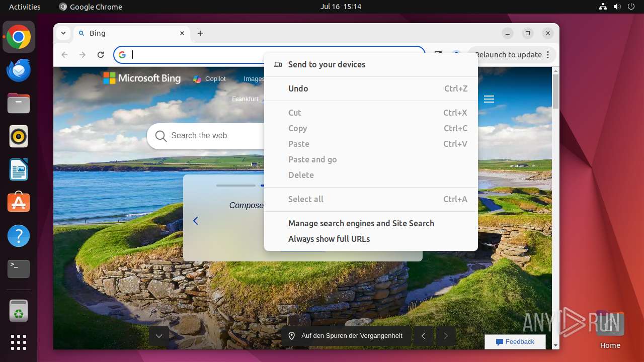The width and height of the screenshot is (644, 362).
Task: Open the power icon in top bar
Action: coord(631,7)
